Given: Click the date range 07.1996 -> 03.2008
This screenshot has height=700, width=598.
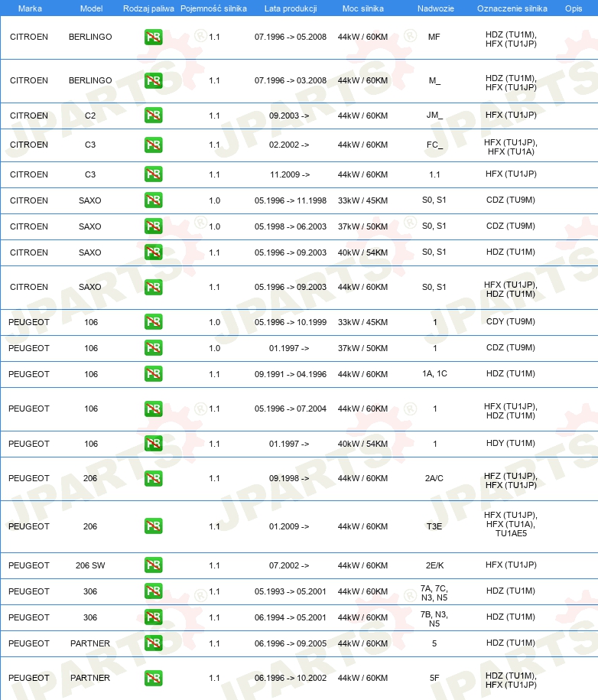Looking at the screenshot, I should point(291,81).
